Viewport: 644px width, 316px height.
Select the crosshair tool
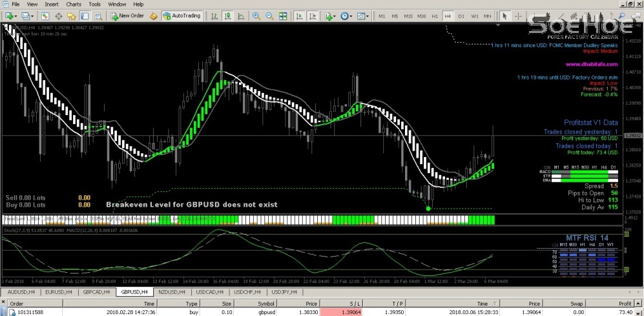519,16
